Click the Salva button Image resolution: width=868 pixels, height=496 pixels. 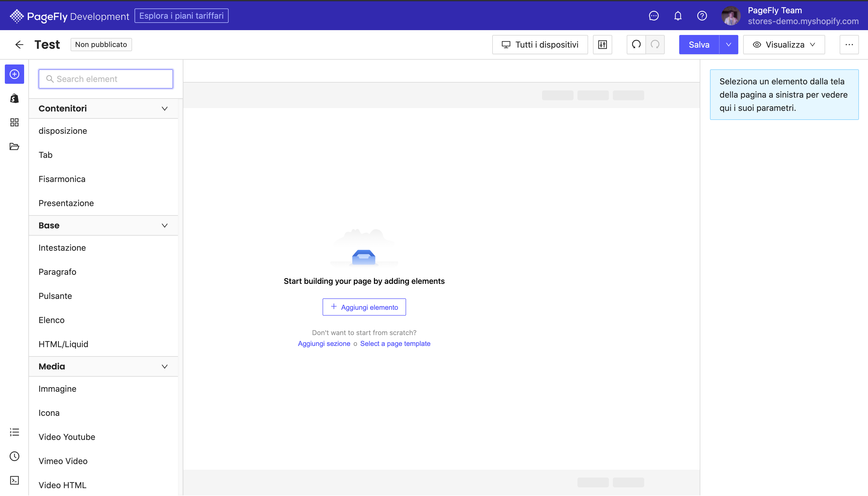click(699, 45)
